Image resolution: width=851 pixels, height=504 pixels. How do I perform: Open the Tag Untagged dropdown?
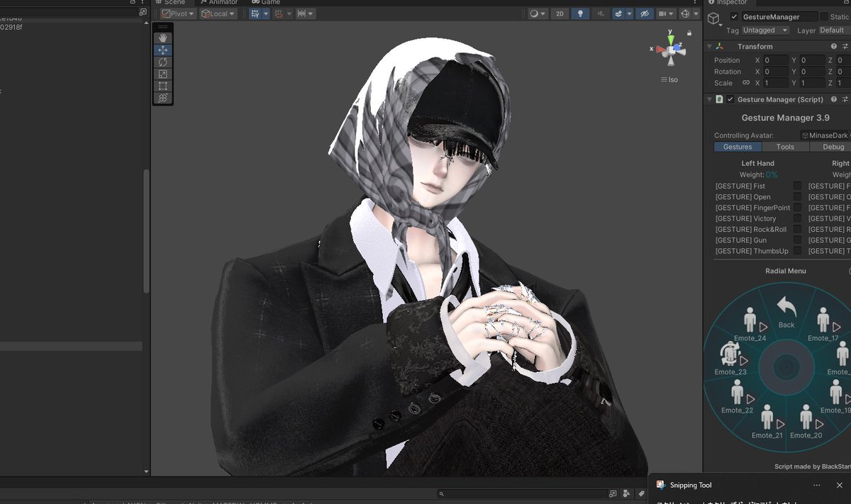[765, 30]
